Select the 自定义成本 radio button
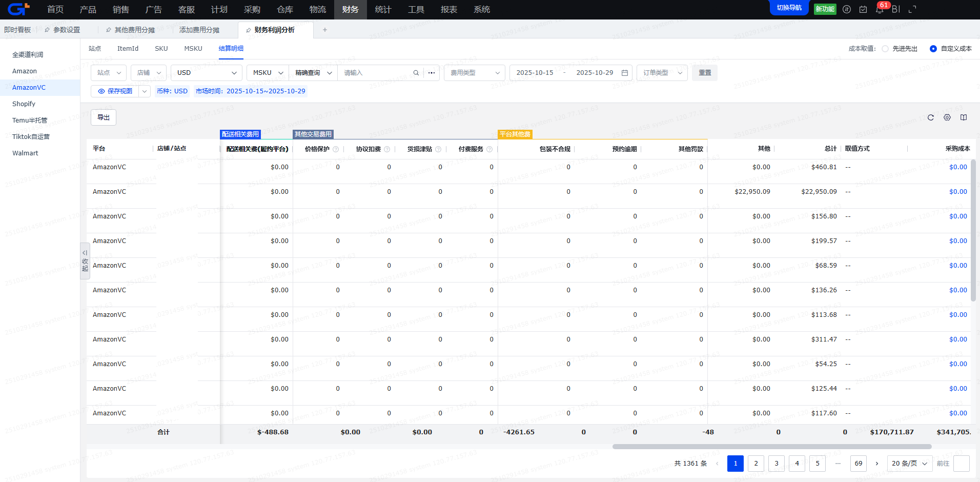This screenshot has height=482, width=980. pyautogui.click(x=933, y=49)
